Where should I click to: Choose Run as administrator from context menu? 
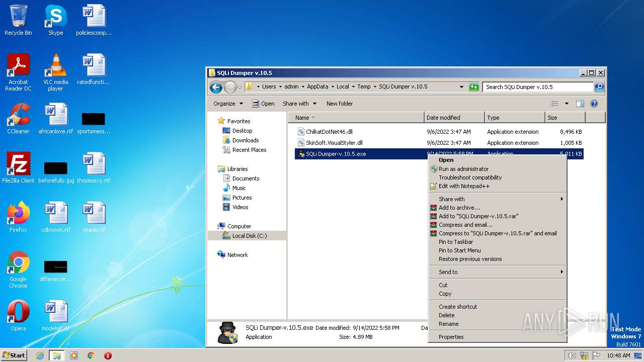497,169
